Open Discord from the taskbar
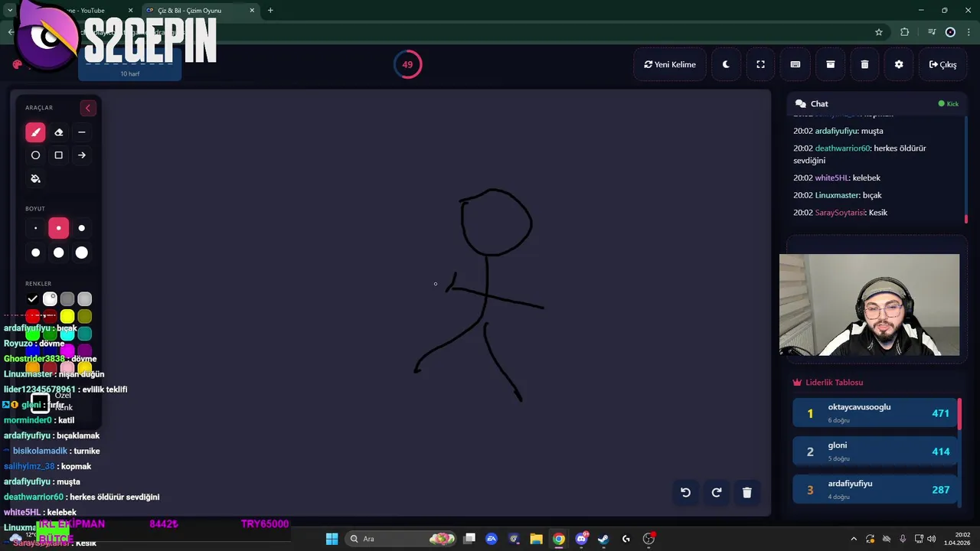980x551 pixels. (581, 539)
